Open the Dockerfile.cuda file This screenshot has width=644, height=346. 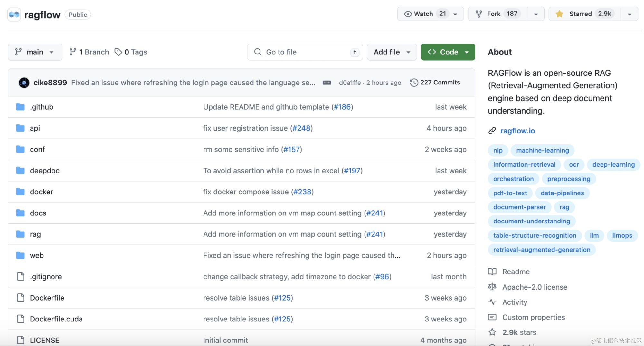point(56,319)
